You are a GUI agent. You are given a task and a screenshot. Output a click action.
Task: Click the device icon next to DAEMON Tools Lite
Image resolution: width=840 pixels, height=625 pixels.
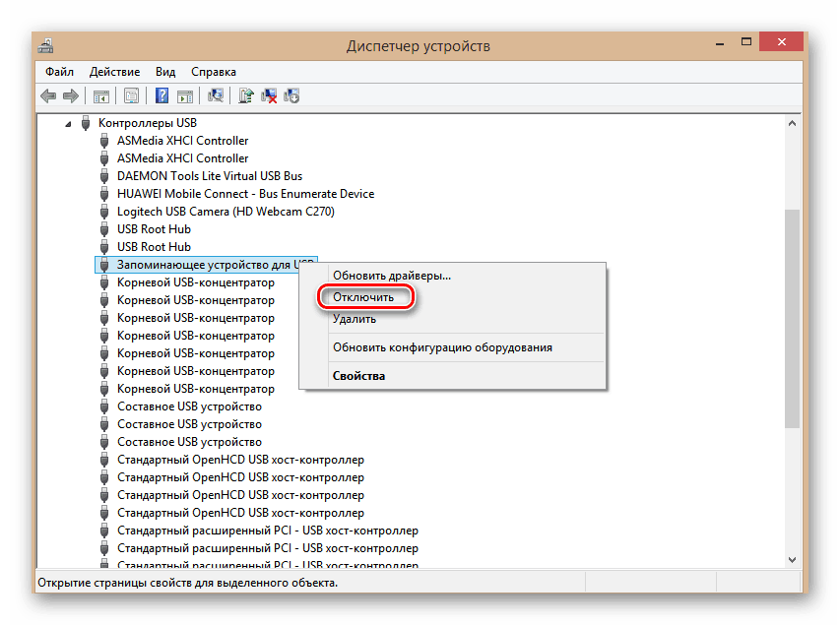104,176
